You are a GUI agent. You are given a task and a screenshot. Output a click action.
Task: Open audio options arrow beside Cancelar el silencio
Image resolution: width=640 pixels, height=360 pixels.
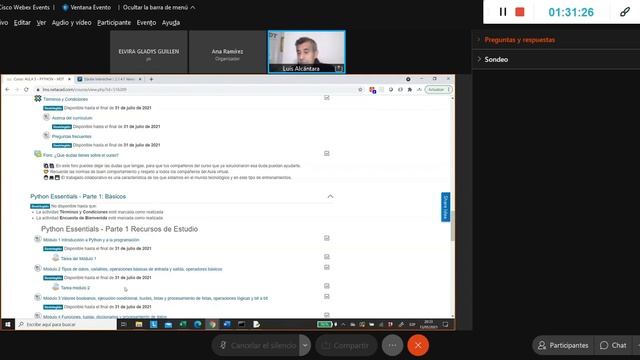point(305,345)
